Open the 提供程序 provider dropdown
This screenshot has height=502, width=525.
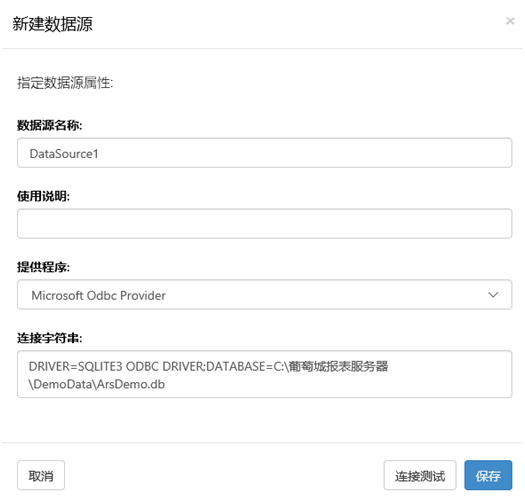(x=265, y=295)
